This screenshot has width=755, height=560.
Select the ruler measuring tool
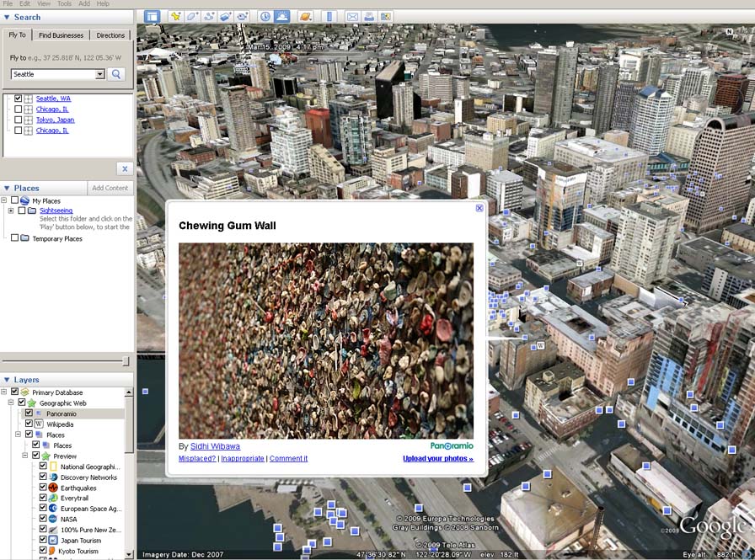329,16
